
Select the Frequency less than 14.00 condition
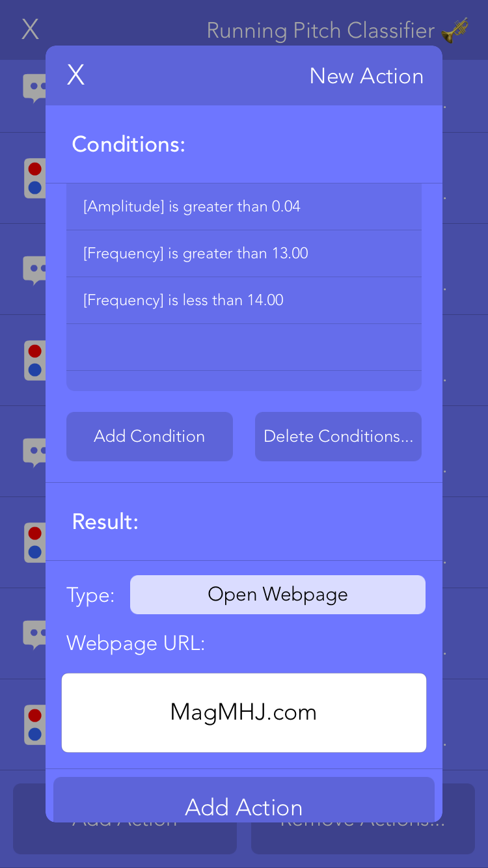[x=244, y=301]
